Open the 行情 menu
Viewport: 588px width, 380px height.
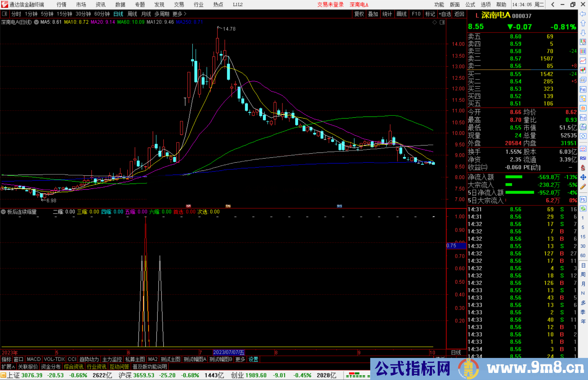(61, 5)
